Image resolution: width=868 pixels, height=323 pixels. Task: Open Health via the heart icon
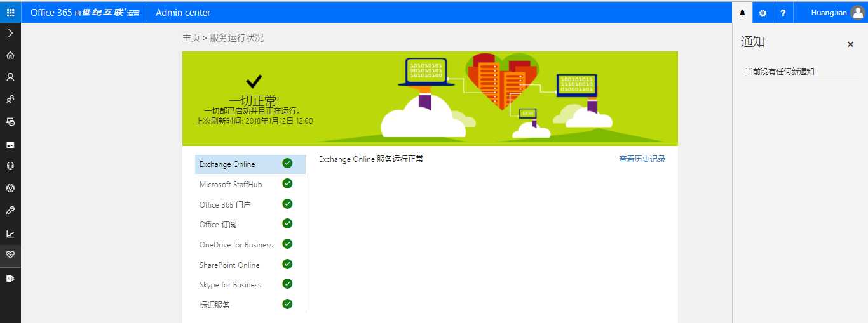tap(10, 255)
